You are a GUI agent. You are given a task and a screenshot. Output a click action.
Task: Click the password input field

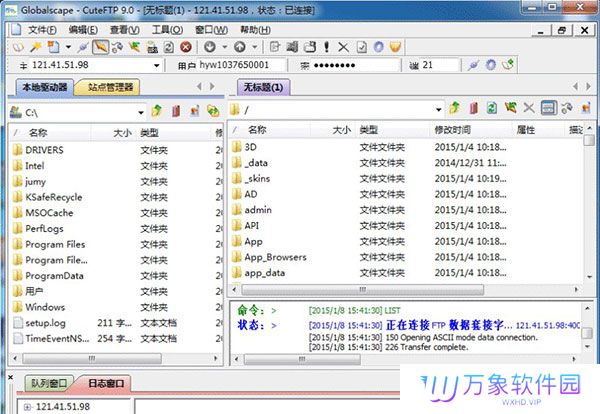coord(355,65)
